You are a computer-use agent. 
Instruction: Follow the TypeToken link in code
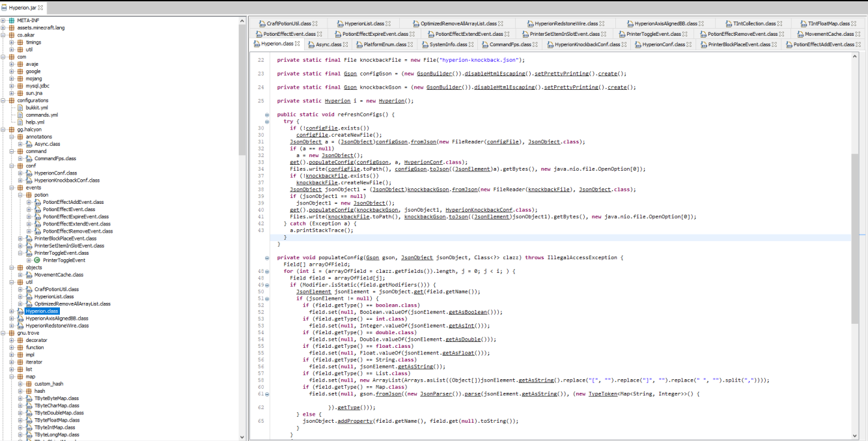pyautogui.click(x=604, y=394)
